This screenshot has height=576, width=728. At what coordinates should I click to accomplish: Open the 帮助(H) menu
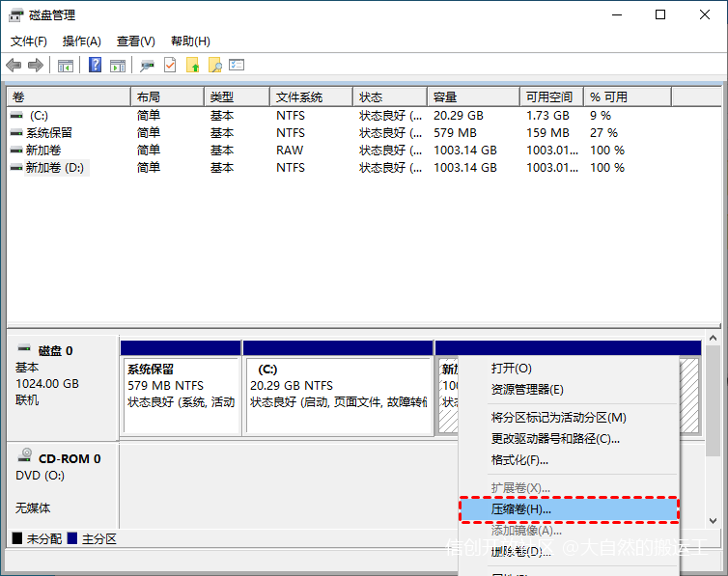(190, 41)
